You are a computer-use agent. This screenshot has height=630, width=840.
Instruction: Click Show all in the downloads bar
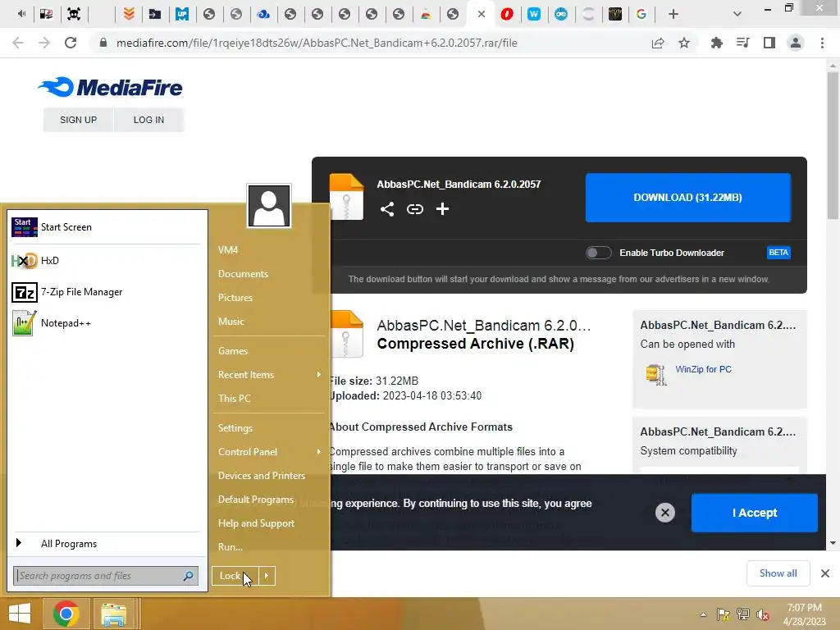[778, 573]
